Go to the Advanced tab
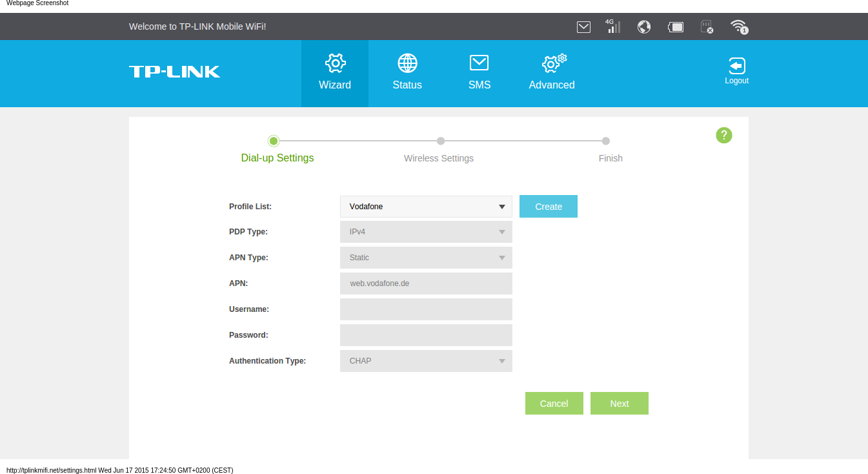The image size is (868, 474). tap(552, 73)
